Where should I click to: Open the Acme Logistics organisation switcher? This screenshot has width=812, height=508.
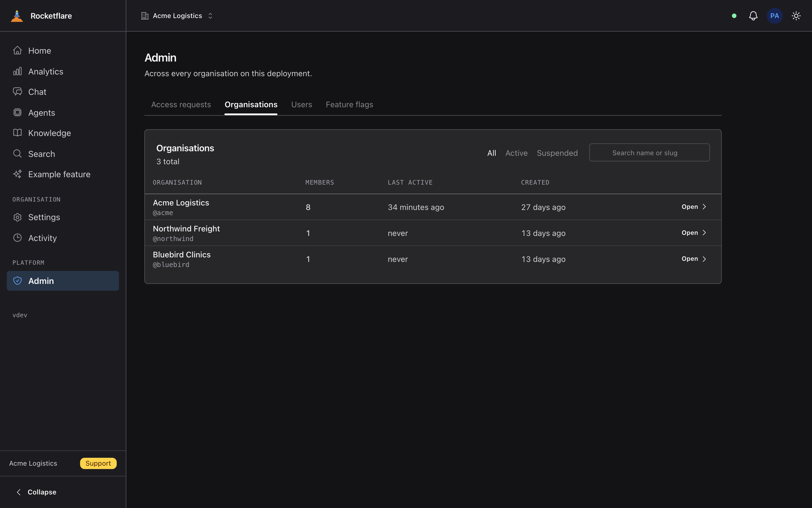177,16
